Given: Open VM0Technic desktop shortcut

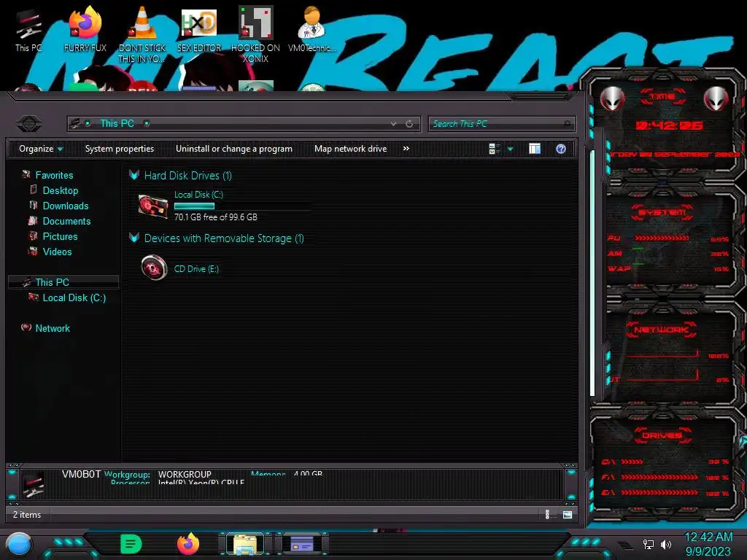Looking at the screenshot, I should click(312, 29).
